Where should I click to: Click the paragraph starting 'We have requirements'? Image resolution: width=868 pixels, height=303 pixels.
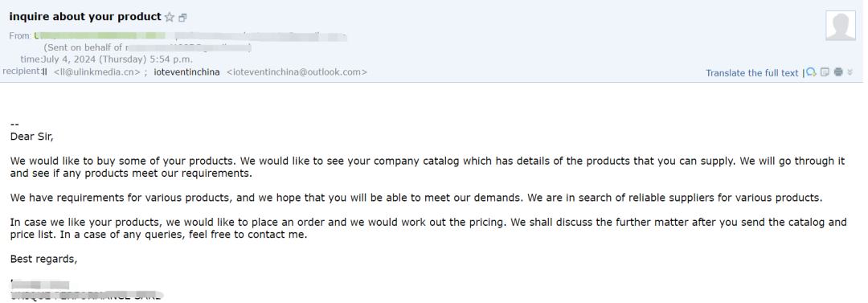click(x=416, y=198)
